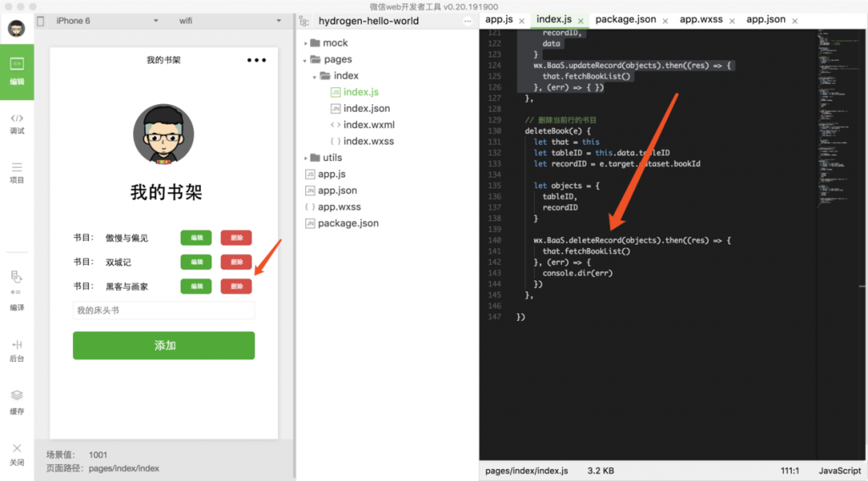Open index.wxml in the file tree
The height and width of the screenshot is (481, 868).
pyautogui.click(x=369, y=124)
